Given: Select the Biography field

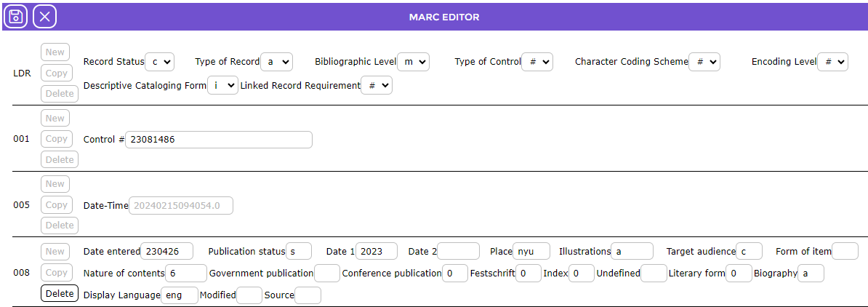Looking at the screenshot, I should (811, 274).
